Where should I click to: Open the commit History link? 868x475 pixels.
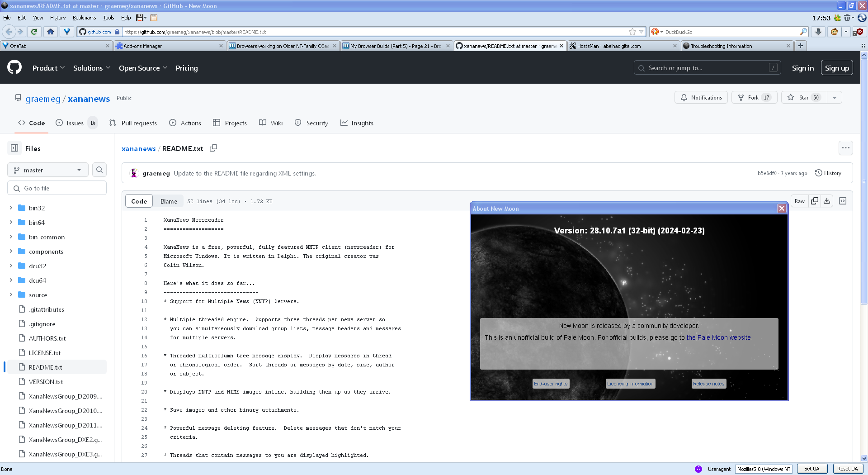point(828,173)
